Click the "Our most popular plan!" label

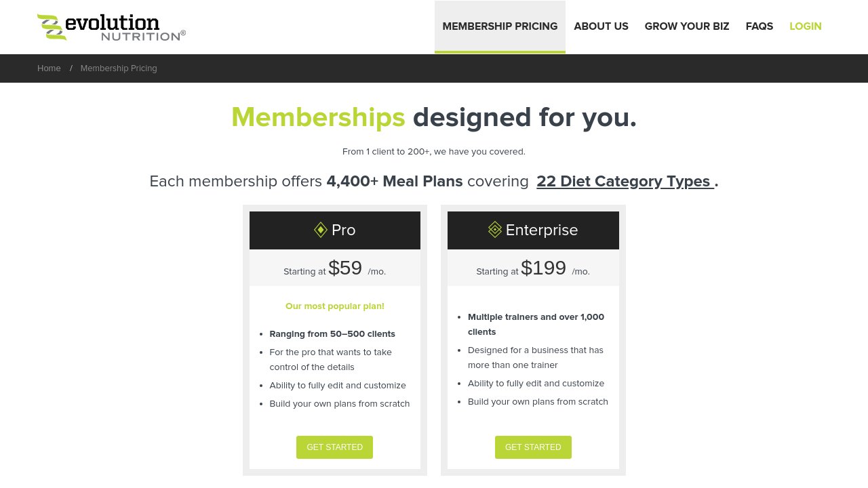point(335,306)
